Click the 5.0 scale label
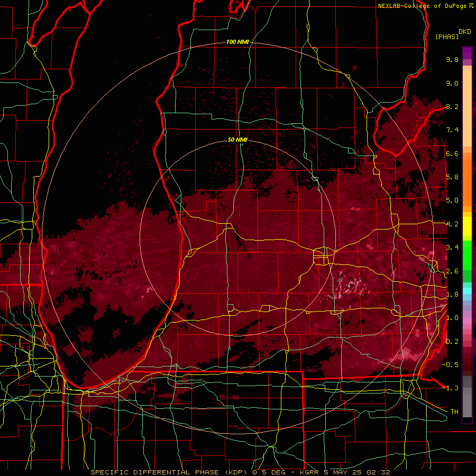476x476 pixels. coord(452,200)
